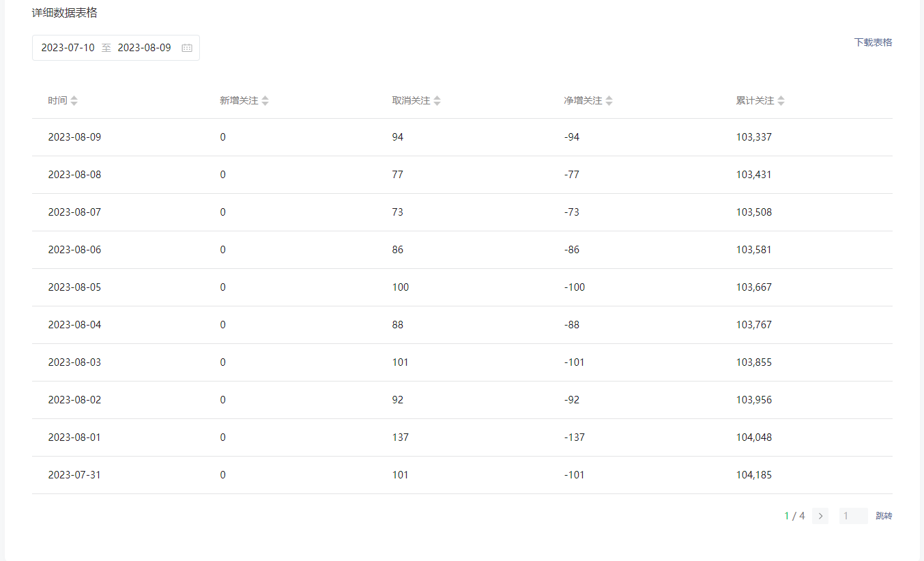The height and width of the screenshot is (561, 924).
Task: Click the 2023-08-01 row's 137 cell
Action: (400, 437)
